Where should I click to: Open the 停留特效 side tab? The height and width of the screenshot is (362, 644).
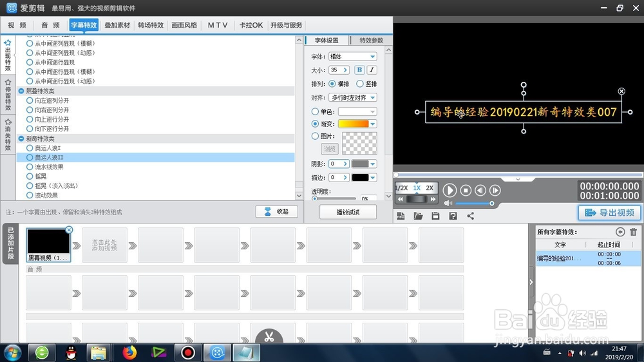(8, 95)
